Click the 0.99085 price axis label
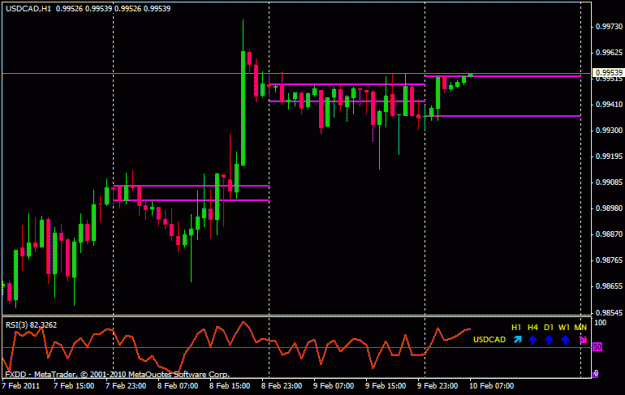The width and height of the screenshot is (625, 395). point(609,182)
